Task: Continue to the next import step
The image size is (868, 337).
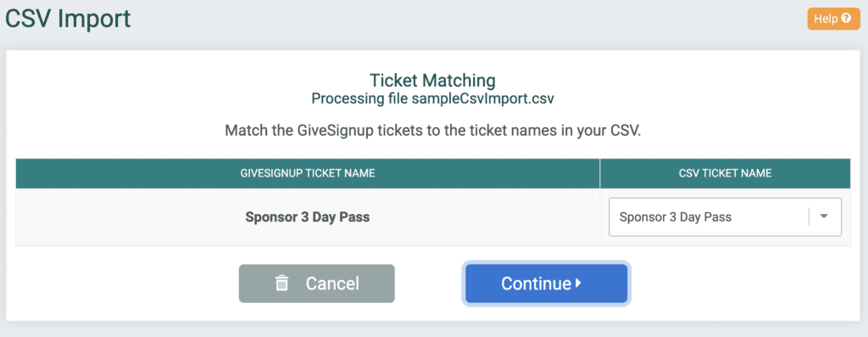Action: coord(546,284)
